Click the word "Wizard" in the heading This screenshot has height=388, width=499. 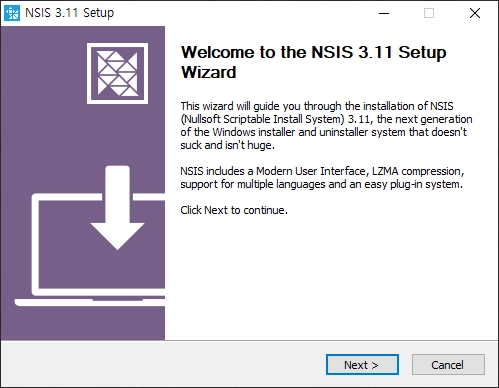tap(209, 72)
